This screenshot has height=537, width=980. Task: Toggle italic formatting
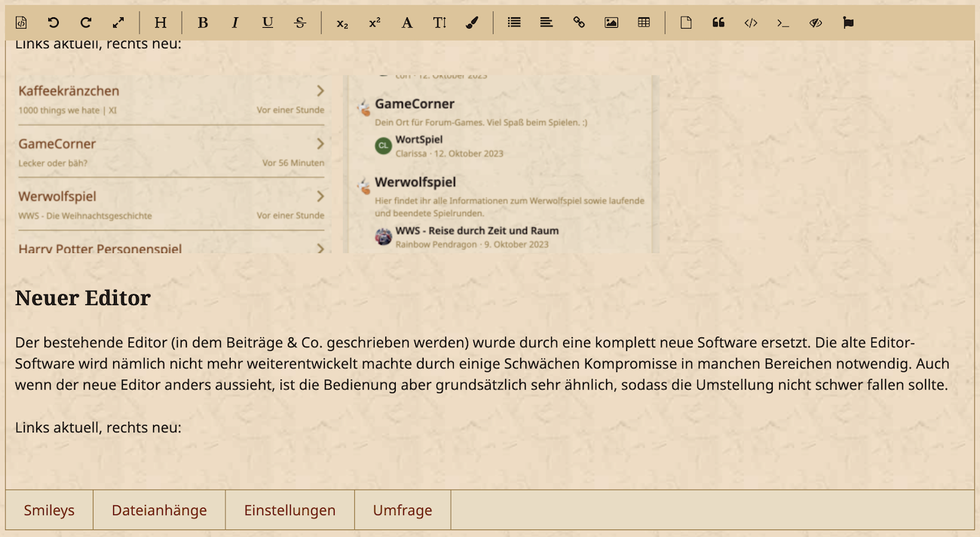click(x=235, y=23)
